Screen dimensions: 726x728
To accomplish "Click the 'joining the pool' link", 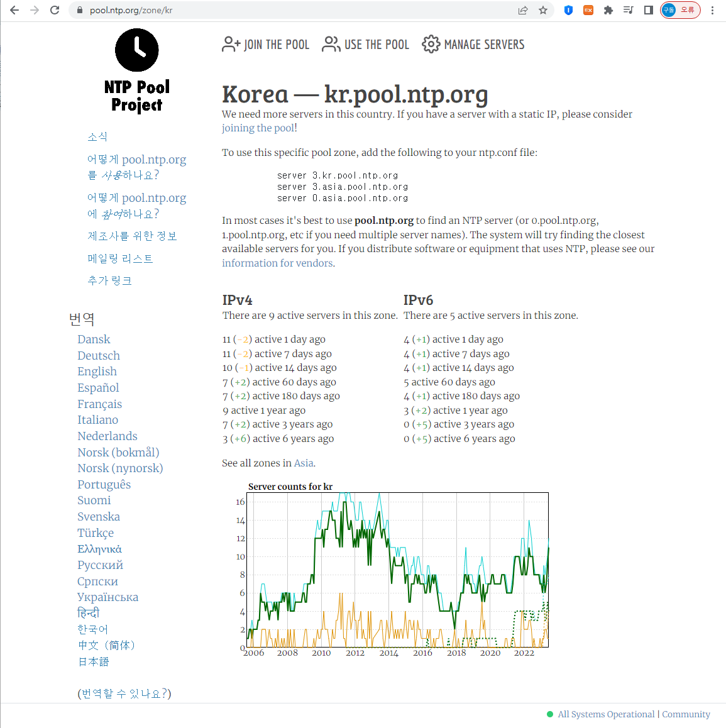I will pos(258,128).
